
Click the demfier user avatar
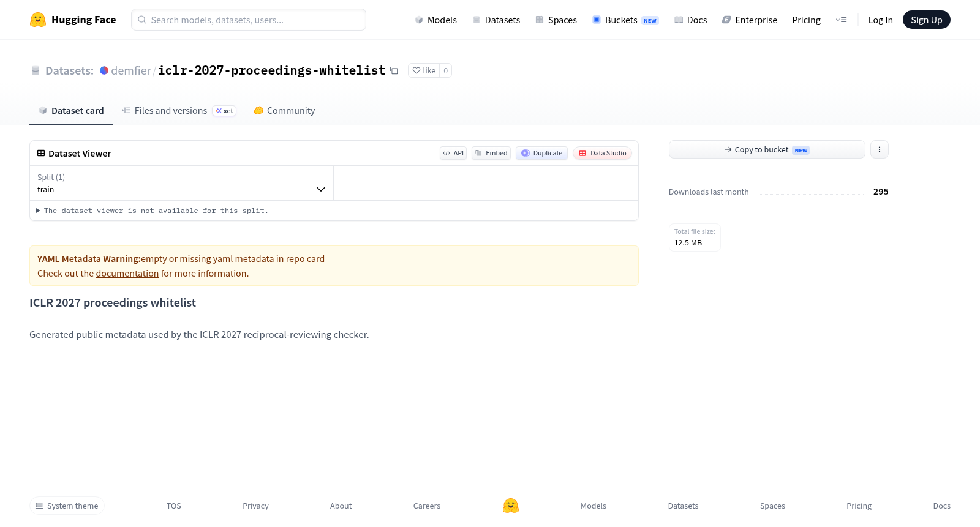point(104,70)
